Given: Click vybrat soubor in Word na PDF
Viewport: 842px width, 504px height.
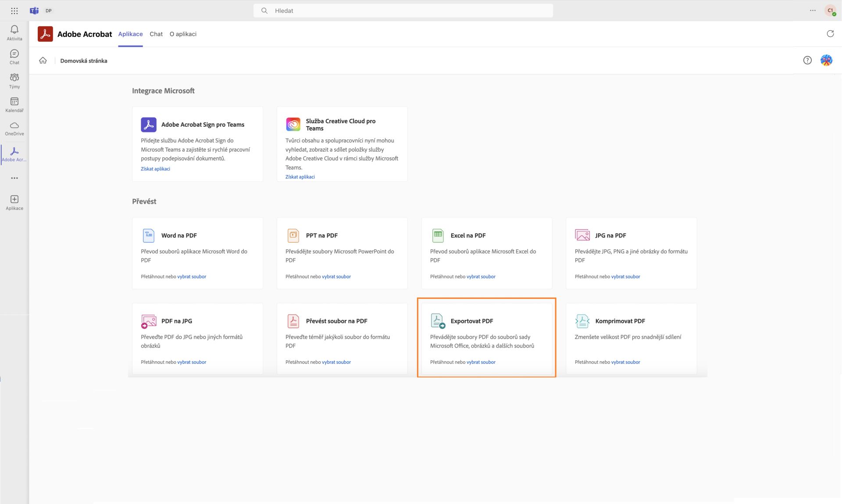Looking at the screenshot, I should tap(192, 277).
